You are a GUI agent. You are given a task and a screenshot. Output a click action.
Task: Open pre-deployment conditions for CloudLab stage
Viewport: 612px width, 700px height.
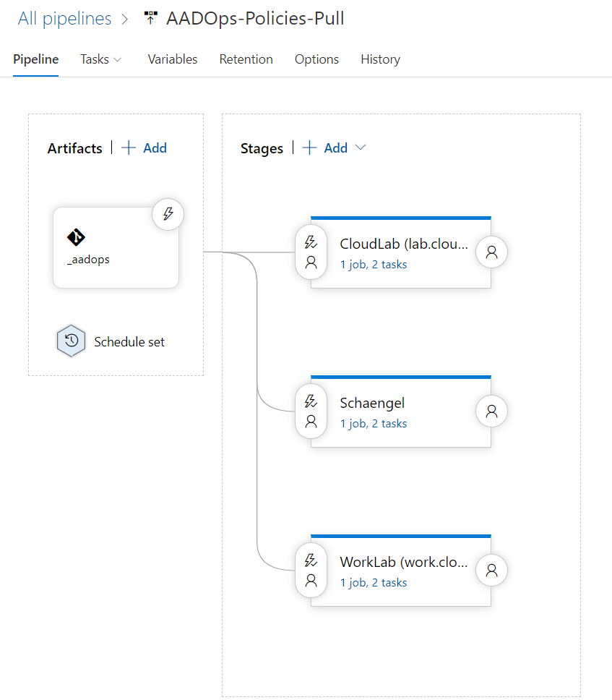pos(311,252)
